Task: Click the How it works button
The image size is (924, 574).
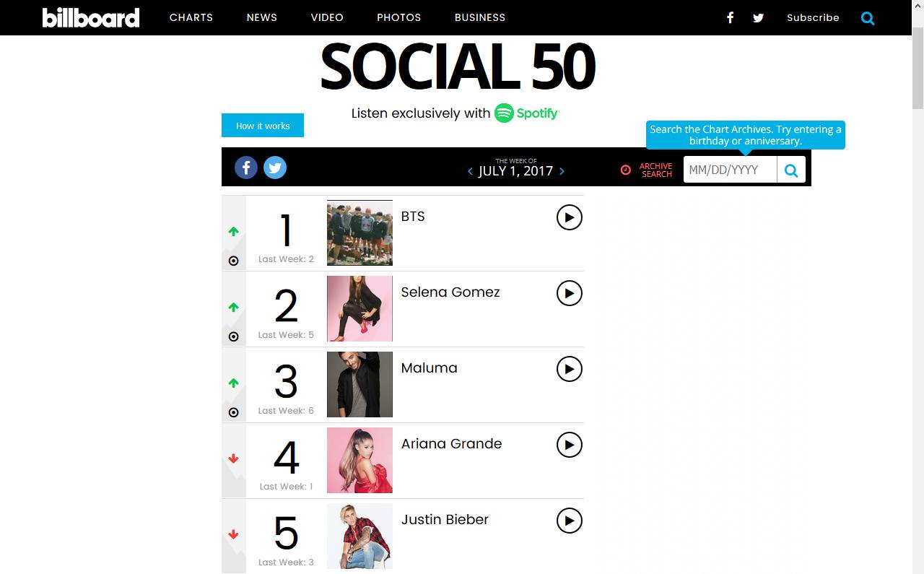Action: click(x=263, y=126)
